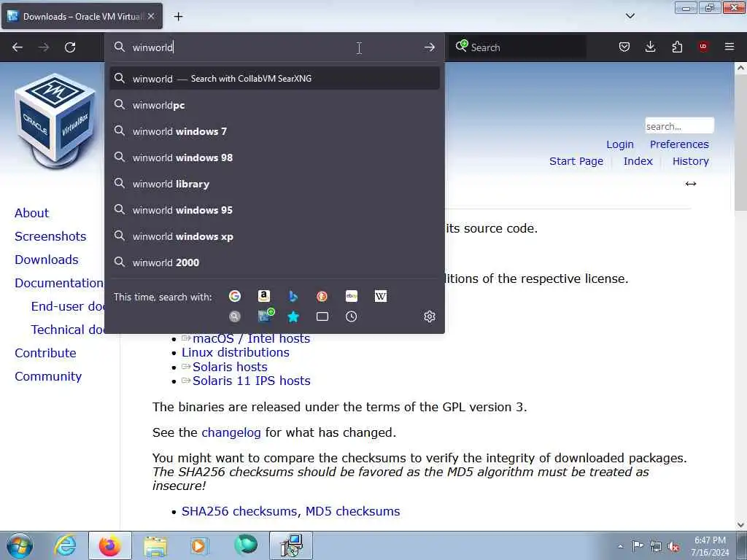Open the Windows Start menu
This screenshot has width=747, height=560.
click(20, 545)
